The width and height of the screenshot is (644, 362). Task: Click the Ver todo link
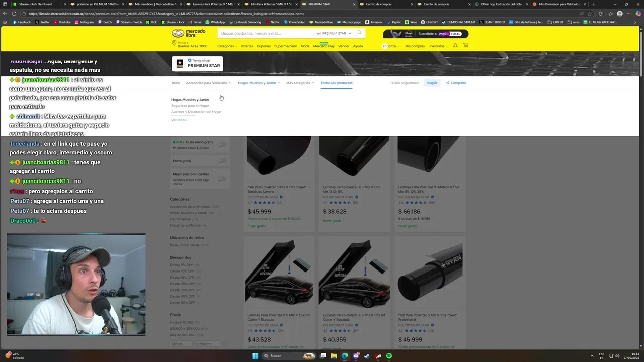click(x=179, y=120)
